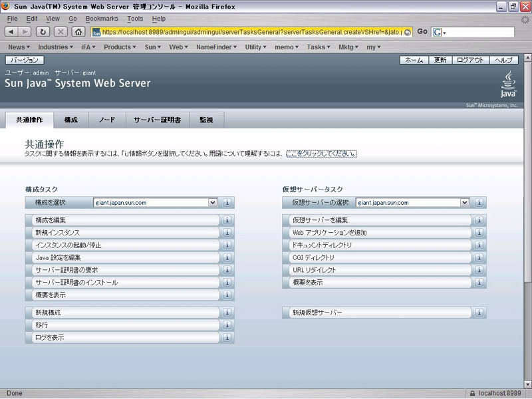Show info for 仮想サーバーを編集
The width and height of the screenshot is (532, 399).
click(x=479, y=220)
